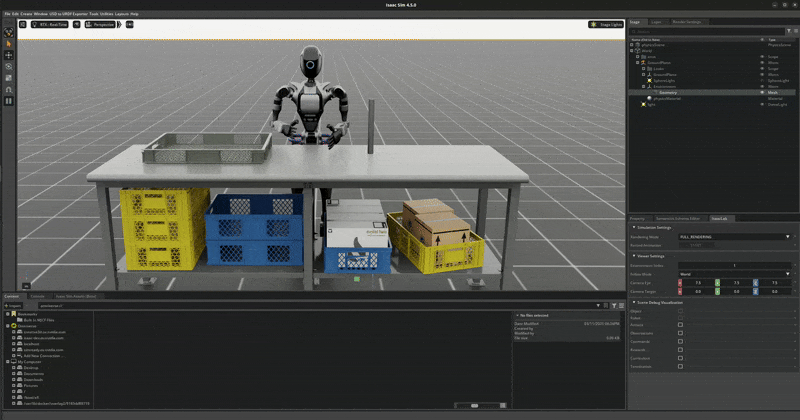The height and width of the screenshot is (420, 800).
Task: Check the Termination debug visualization checkbox
Action: [680, 366]
